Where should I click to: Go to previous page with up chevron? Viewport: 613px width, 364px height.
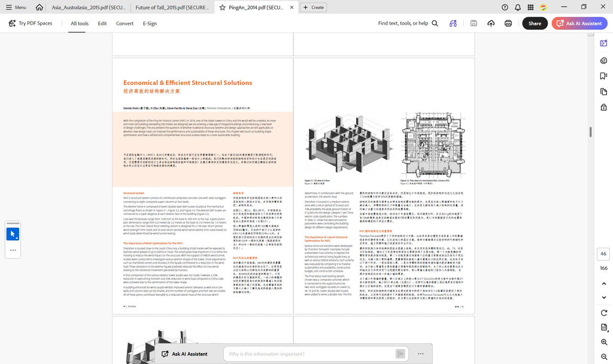pyautogui.click(x=603, y=283)
